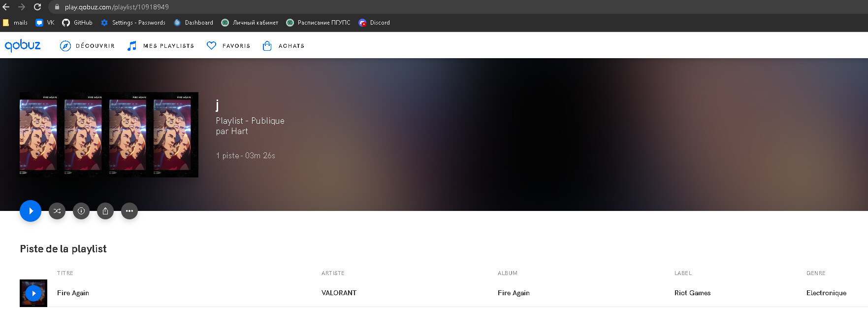868x311 pixels.
Task: View site security lock info
Action: coord(57,7)
